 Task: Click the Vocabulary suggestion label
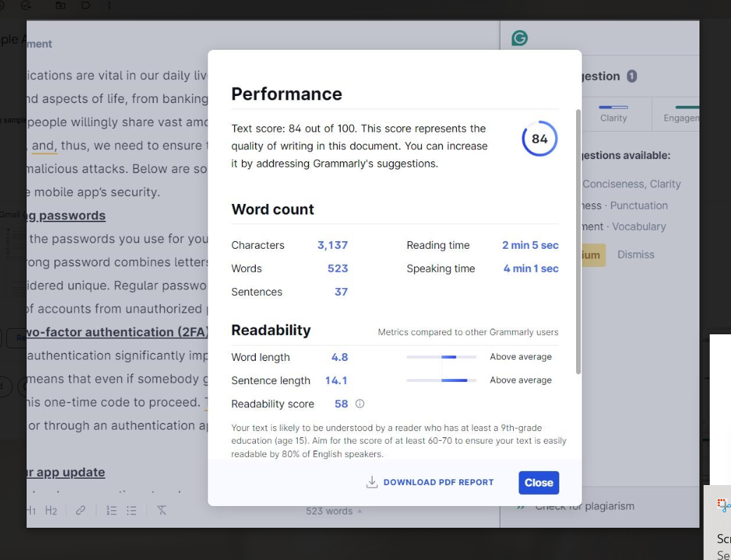(x=638, y=226)
